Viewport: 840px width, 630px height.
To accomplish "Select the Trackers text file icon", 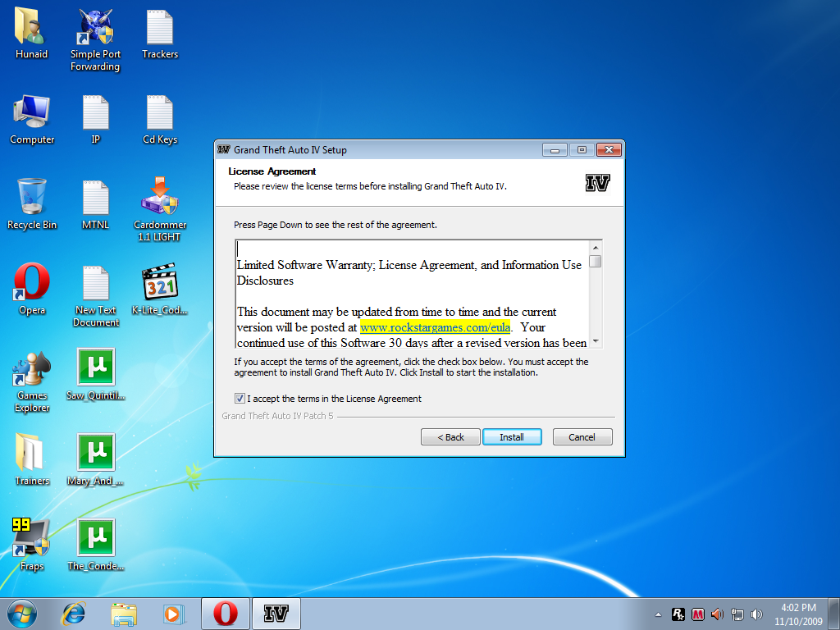I will click(x=160, y=27).
